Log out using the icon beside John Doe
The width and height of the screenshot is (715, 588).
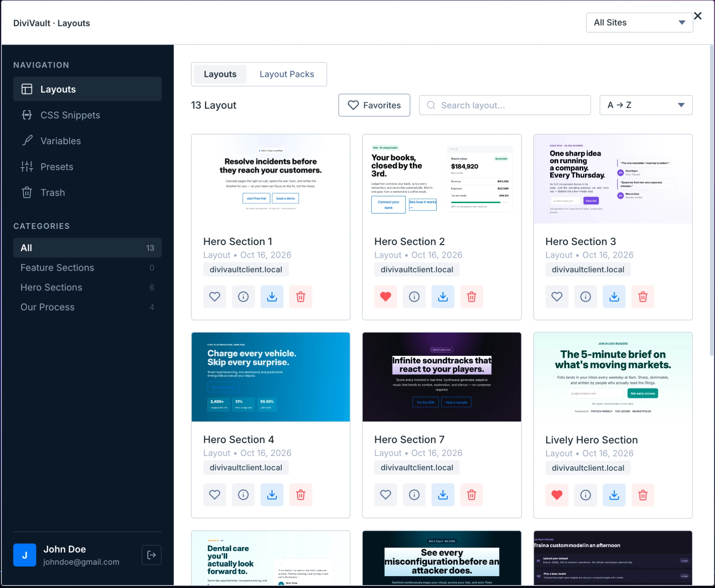coord(152,555)
